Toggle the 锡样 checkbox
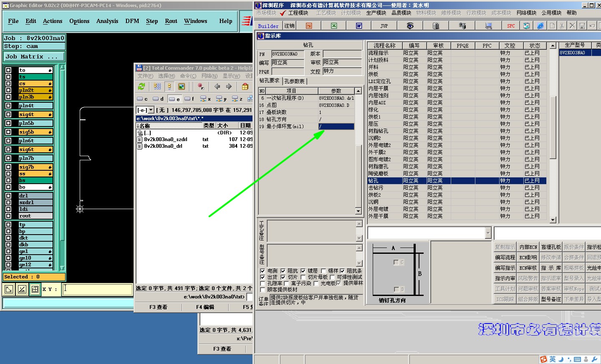The image size is (601, 364). (323, 271)
